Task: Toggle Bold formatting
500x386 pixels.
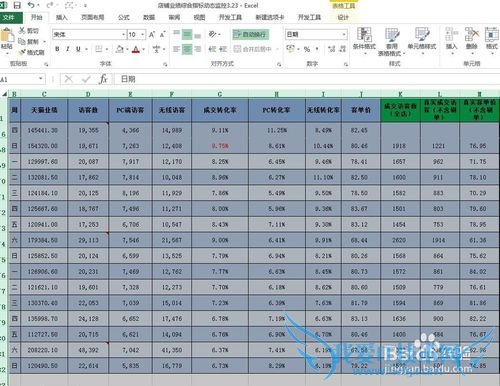Action: (57, 49)
